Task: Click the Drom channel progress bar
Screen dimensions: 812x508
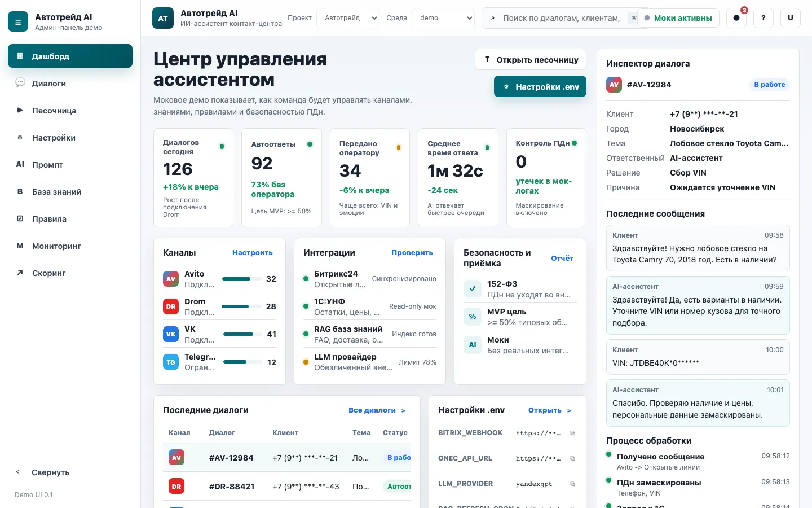Action: coord(241,306)
